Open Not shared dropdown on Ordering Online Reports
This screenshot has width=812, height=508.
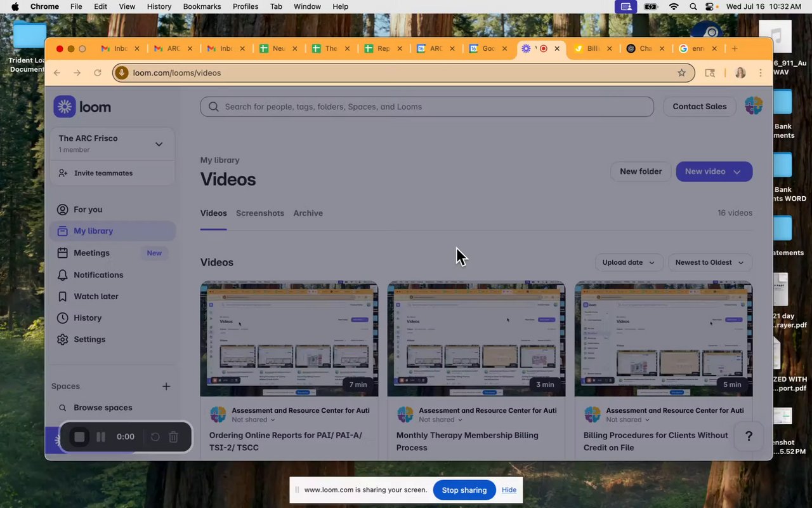pyautogui.click(x=254, y=420)
